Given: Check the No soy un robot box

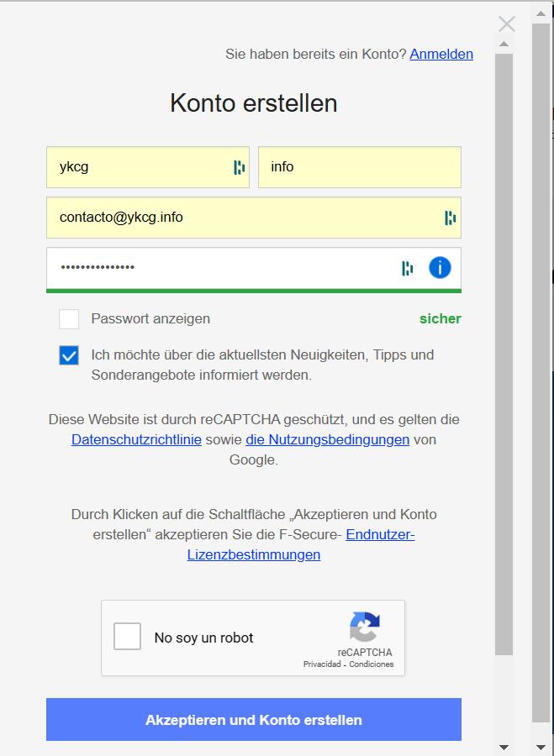Looking at the screenshot, I should click(x=128, y=636).
